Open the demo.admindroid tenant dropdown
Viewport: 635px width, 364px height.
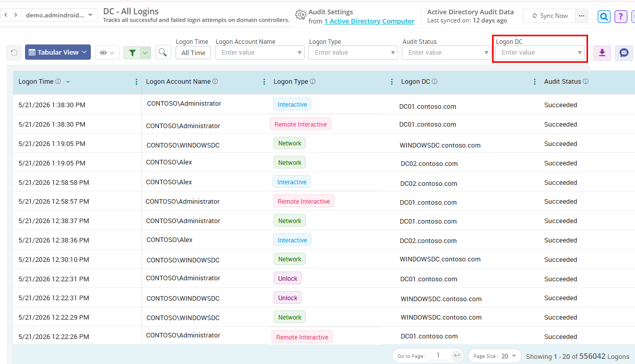coord(59,15)
